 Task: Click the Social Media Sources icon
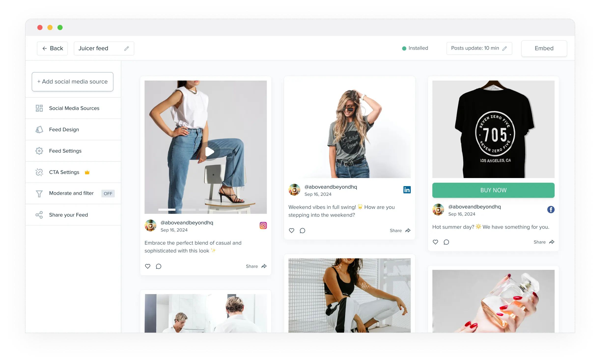click(x=40, y=108)
